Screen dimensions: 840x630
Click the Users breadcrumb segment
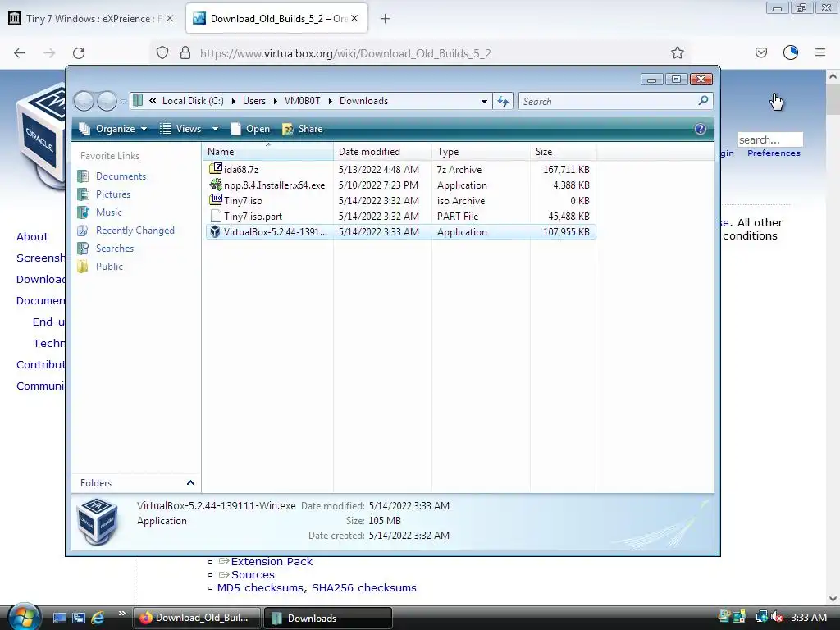[x=254, y=101]
